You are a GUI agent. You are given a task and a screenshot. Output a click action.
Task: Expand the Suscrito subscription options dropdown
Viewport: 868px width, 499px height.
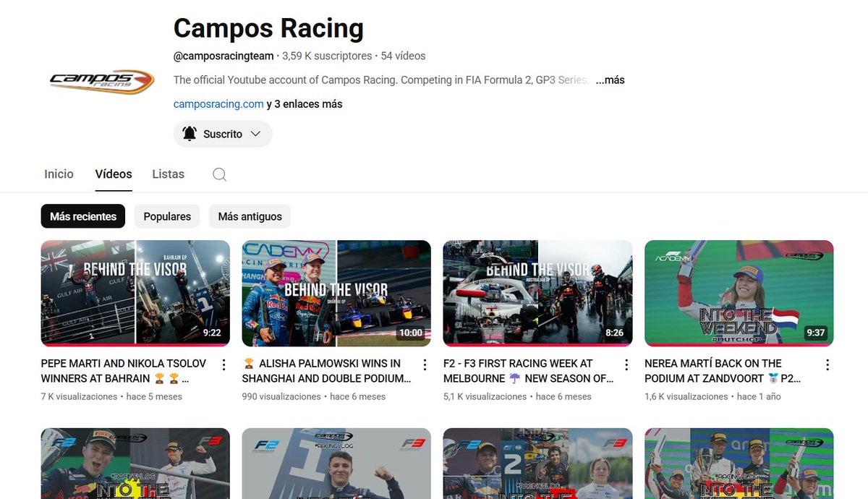tap(257, 134)
